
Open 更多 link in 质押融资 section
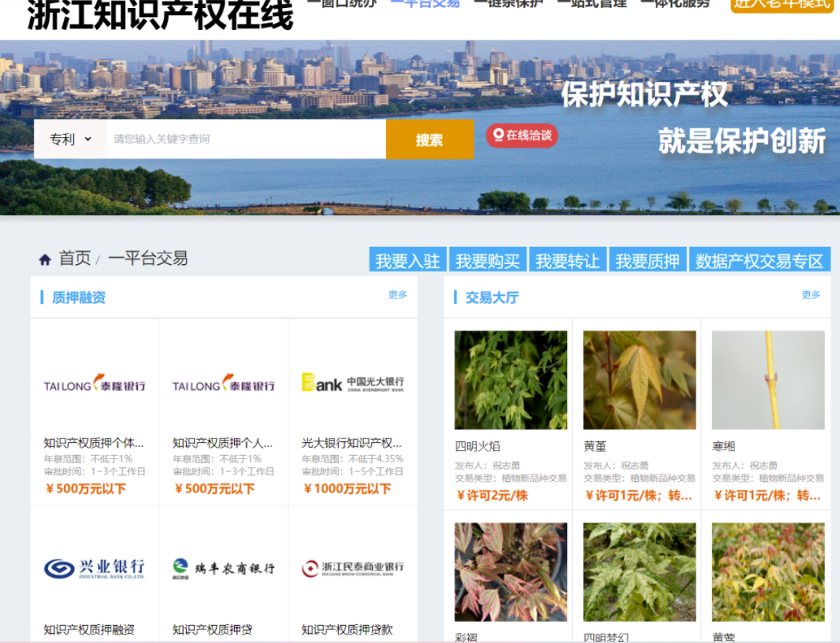click(x=398, y=295)
